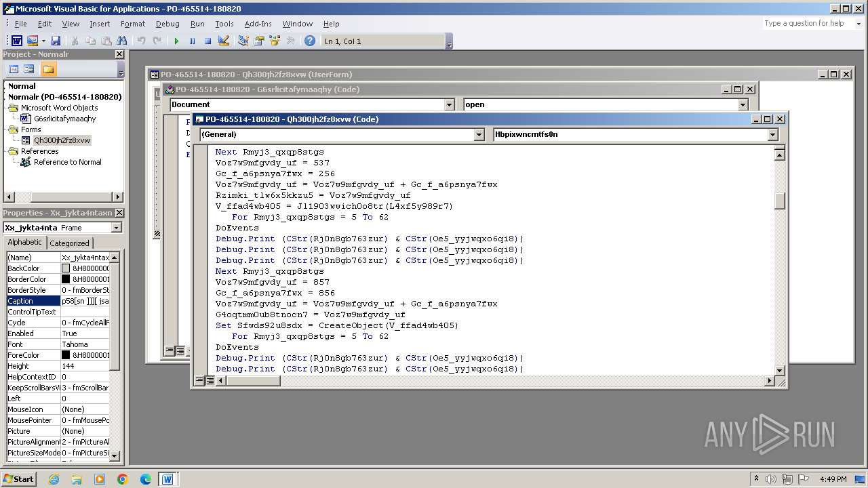Select the Caption property row
The image size is (868, 488).
coord(58,301)
